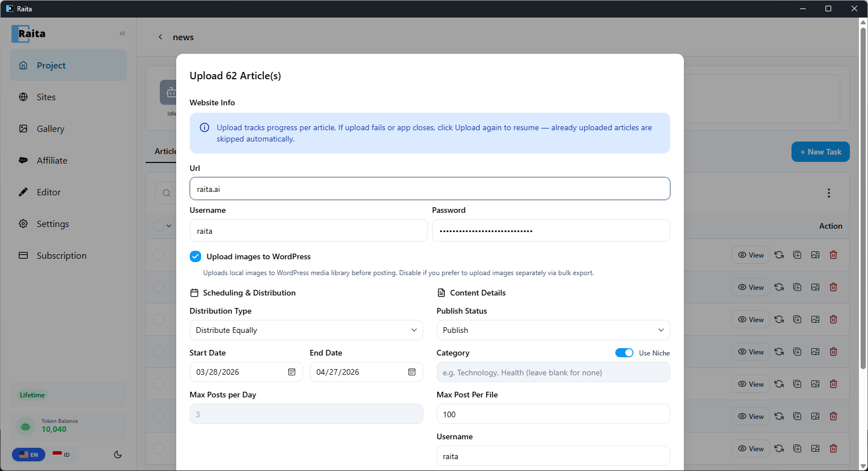Click the search magnifier icon in the article list

coord(167,193)
